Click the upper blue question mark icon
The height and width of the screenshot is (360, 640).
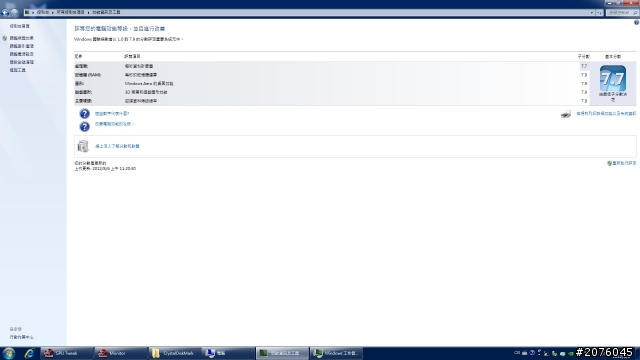(84, 114)
